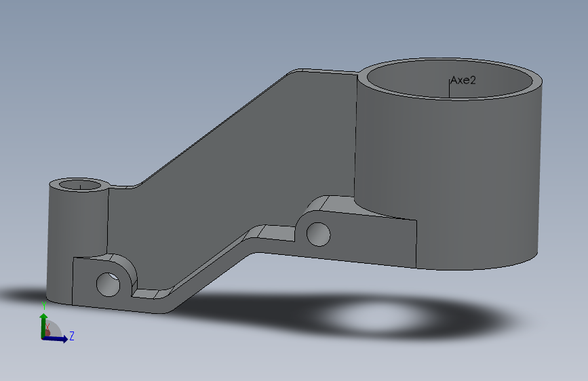Select the large cylinder's inner bore
This screenshot has height=381, width=588.
450,80
